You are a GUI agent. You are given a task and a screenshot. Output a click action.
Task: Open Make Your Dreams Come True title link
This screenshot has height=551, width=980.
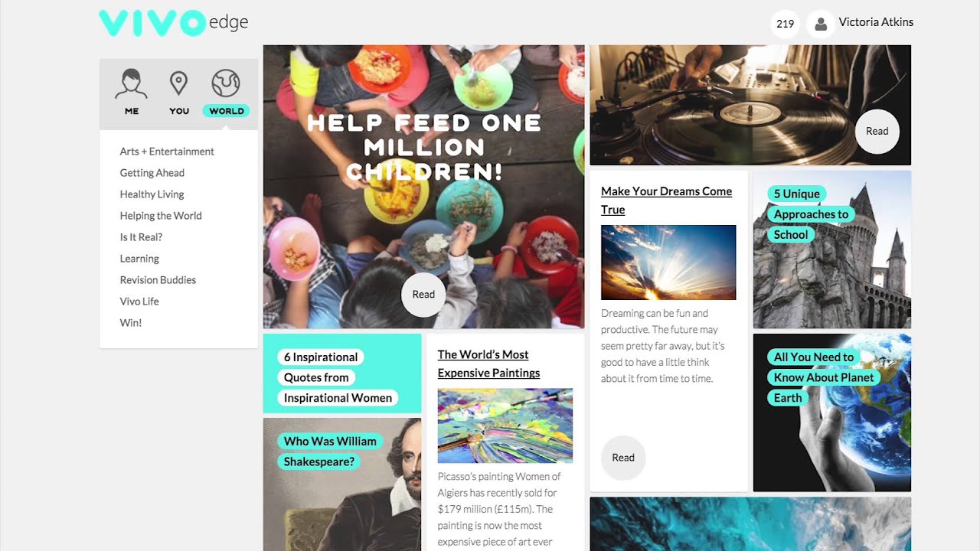(666, 201)
